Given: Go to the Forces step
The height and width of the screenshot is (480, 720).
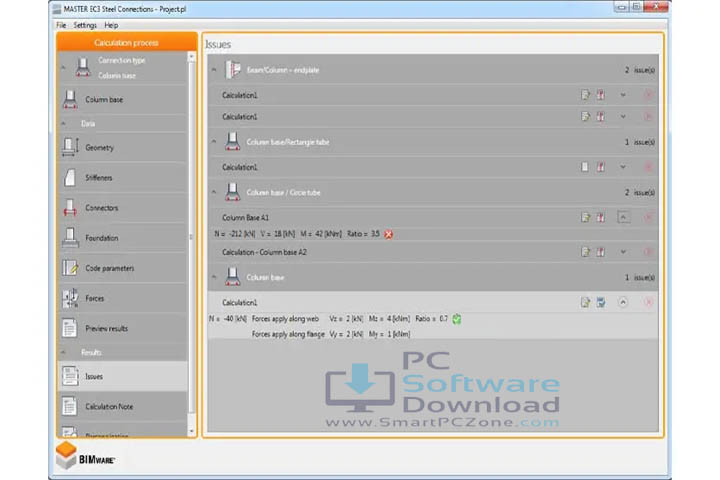Looking at the screenshot, I should coord(123,298).
